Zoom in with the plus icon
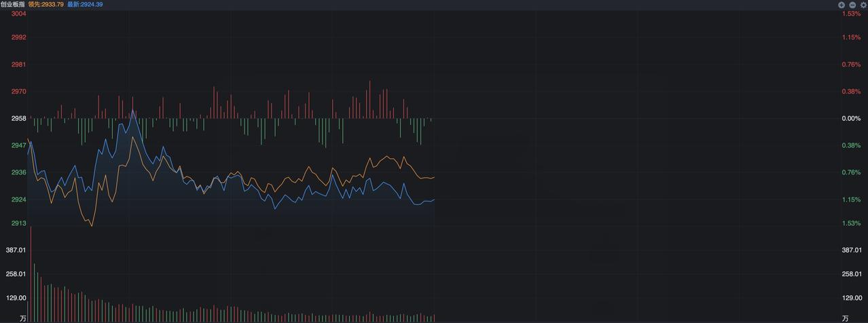The image size is (868, 323). pyautogui.click(x=842, y=5)
